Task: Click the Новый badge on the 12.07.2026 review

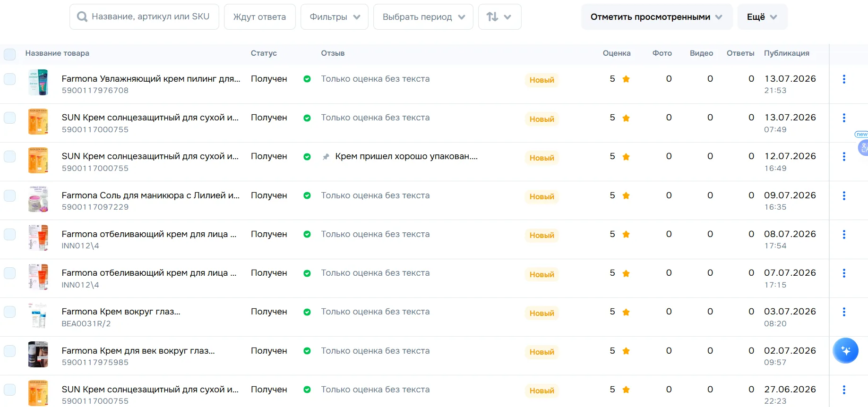Action: (x=542, y=158)
